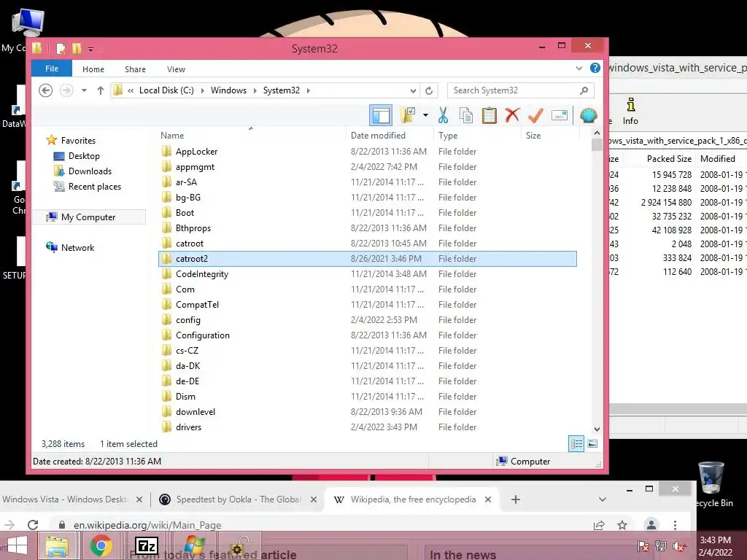This screenshot has width=747, height=560.
Task: Open the Share ribbon tab
Action: tap(135, 69)
